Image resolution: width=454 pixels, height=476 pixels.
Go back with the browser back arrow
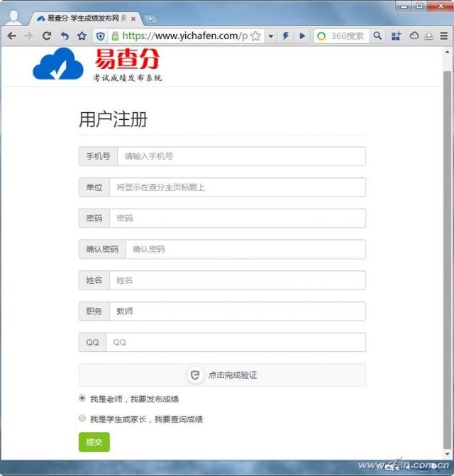tap(11, 35)
